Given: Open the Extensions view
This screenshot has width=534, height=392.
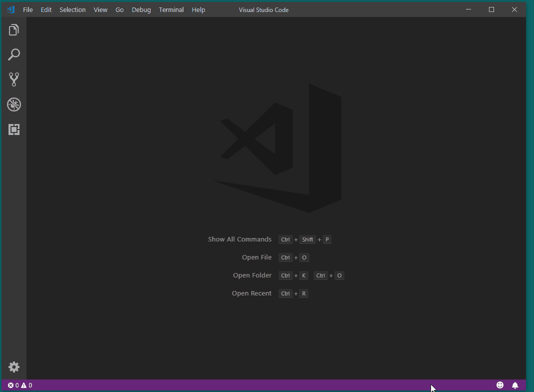Looking at the screenshot, I should [x=13, y=129].
